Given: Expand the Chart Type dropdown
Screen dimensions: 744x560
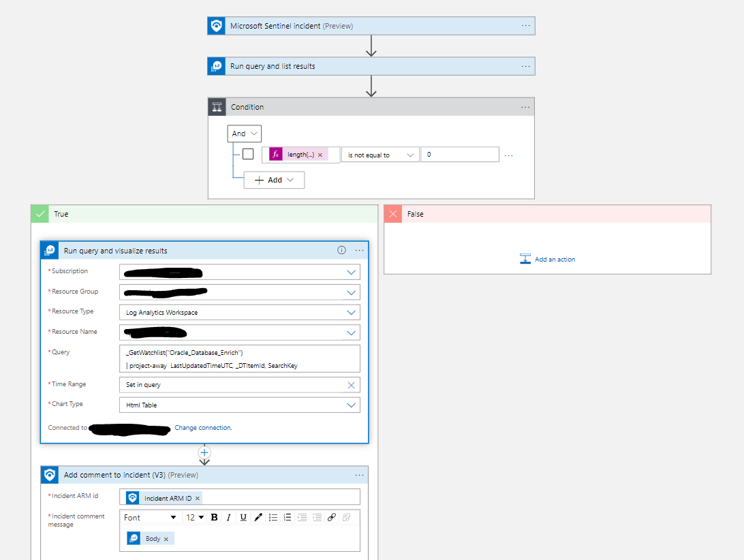Looking at the screenshot, I should coord(351,405).
